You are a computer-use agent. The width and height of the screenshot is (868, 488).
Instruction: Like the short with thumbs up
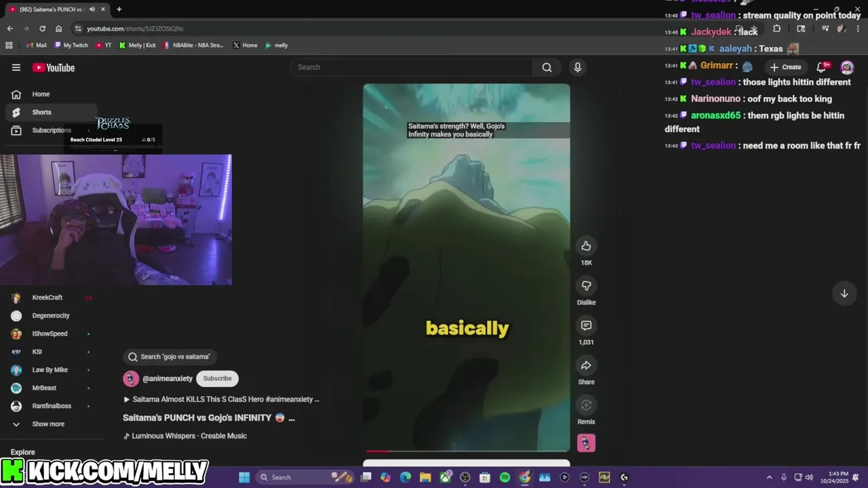coord(586,246)
